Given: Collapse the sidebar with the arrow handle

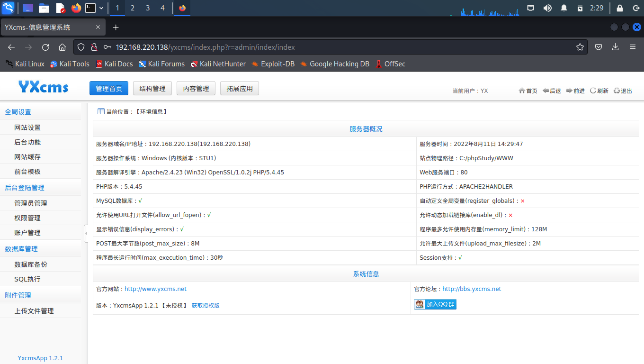Looking at the screenshot, I should (86, 234).
